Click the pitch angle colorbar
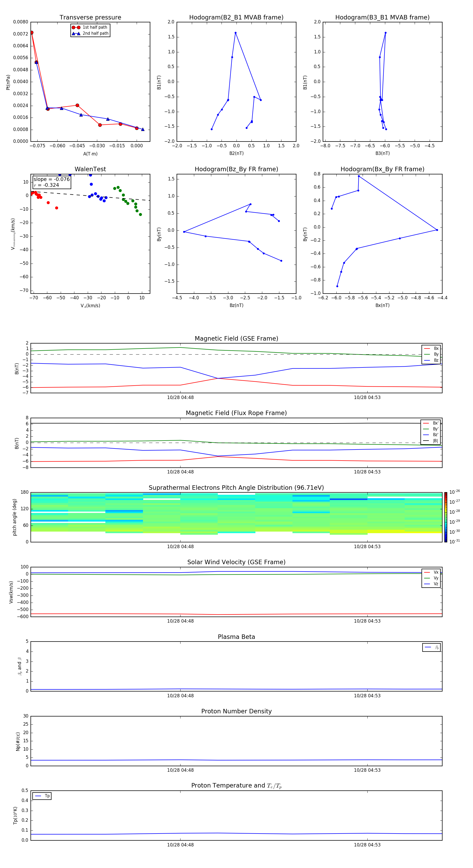Image resolution: width=473 pixels, height=868 pixels. [446, 517]
